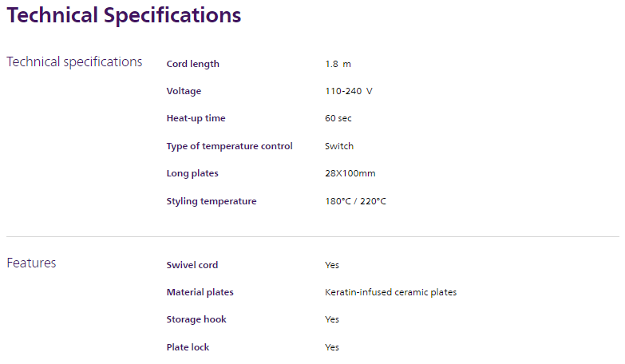Image resolution: width=625 pixels, height=364 pixels.
Task: Select the "1.8 m" cord length value
Action: [x=338, y=64]
